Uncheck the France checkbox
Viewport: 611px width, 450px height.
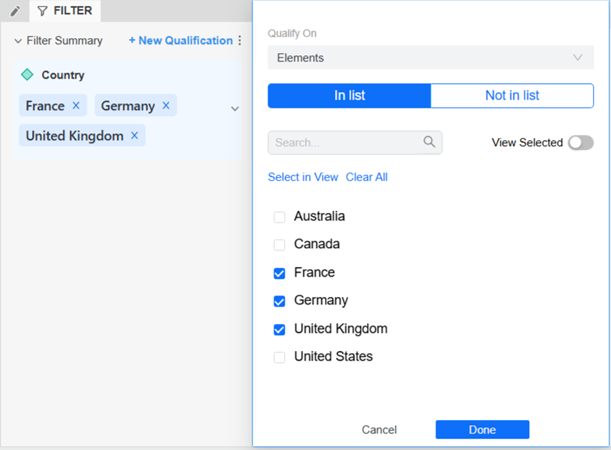pyautogui.click(x=279, y=272)
